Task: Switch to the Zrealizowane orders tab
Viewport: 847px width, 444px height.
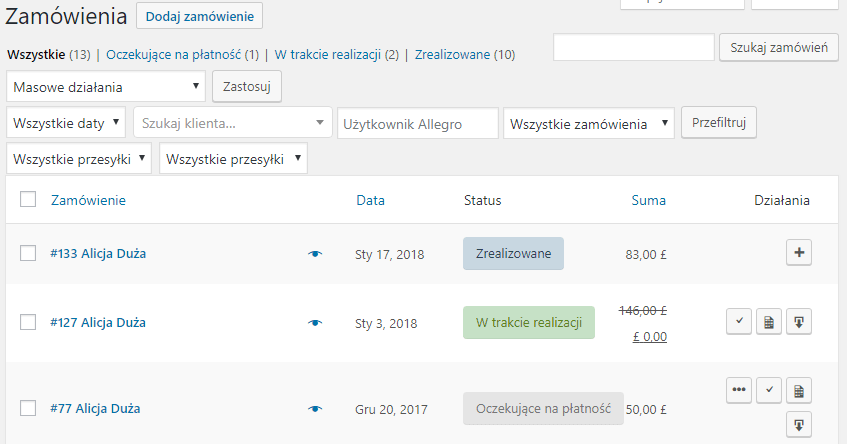Action: point(452,55)
